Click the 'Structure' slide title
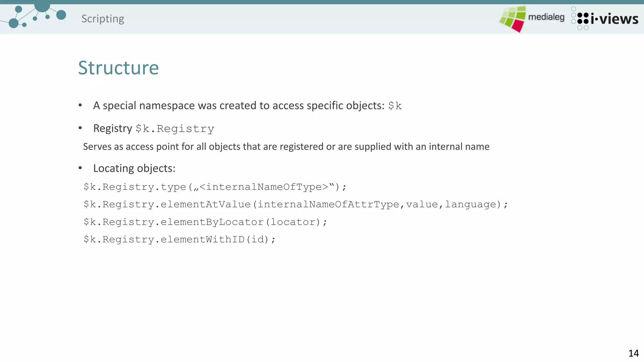This screenshot has height=362, width=644. click(x=119, y=68)
